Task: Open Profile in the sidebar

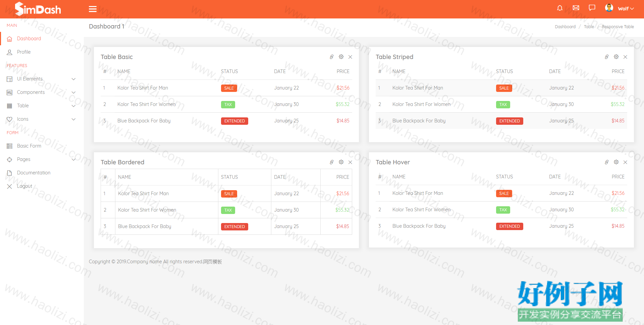Action: (x=24, y=52)
